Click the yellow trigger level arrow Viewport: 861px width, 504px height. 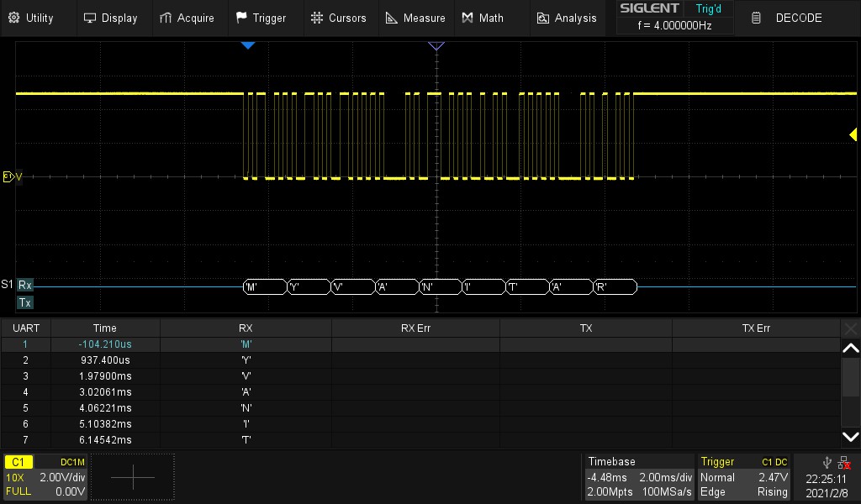click(x=853, y=134)
